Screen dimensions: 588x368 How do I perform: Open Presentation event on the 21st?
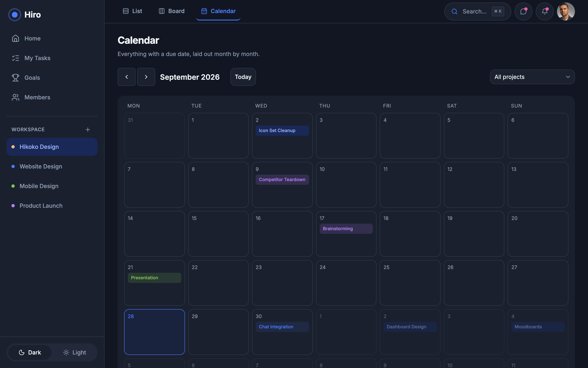coord(154,278)
